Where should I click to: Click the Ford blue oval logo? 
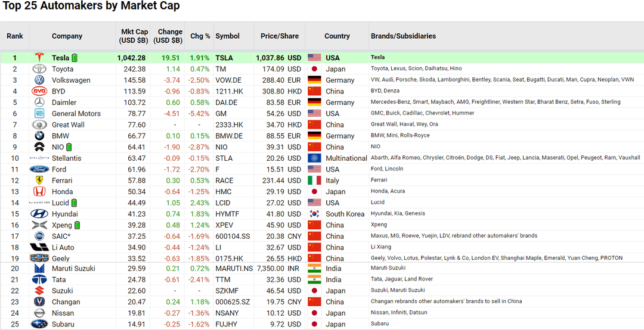click(39, 169)
